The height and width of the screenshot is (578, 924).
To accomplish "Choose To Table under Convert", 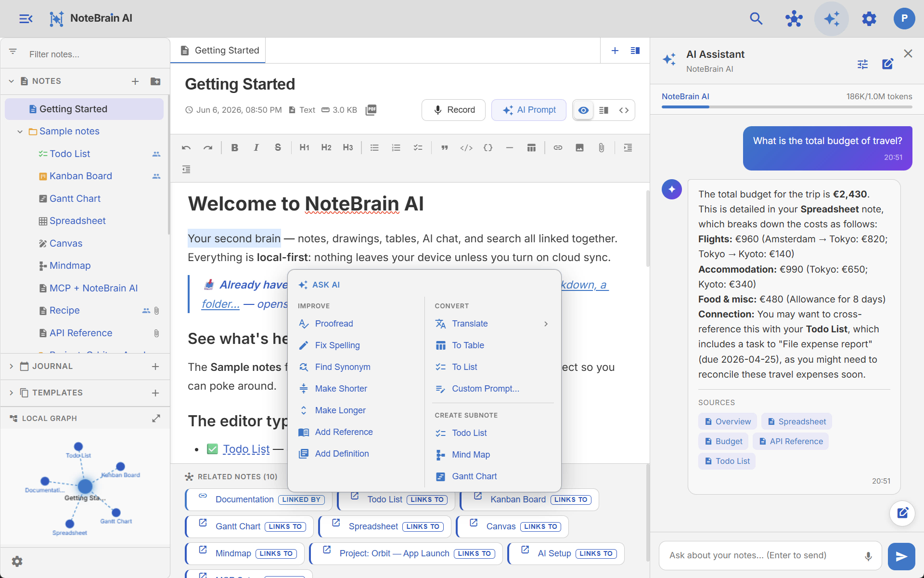I will [x=468, y=345].
